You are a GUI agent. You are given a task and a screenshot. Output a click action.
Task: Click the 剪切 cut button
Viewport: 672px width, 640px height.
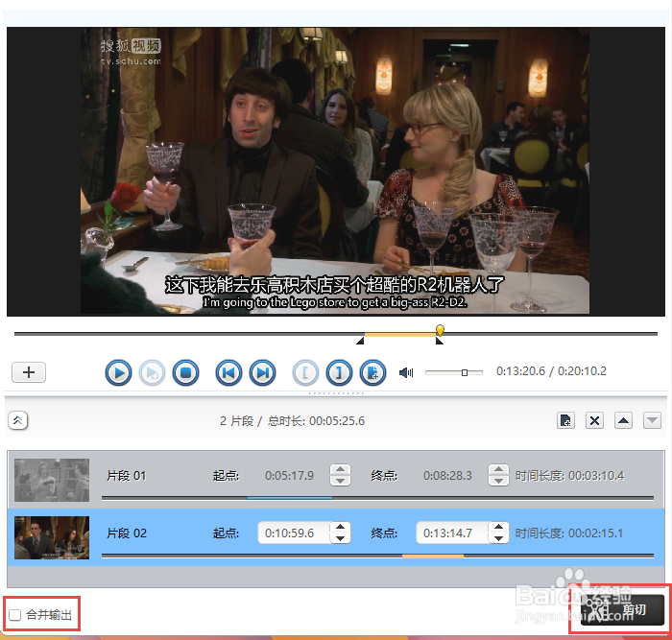click(x=622, y=609)
